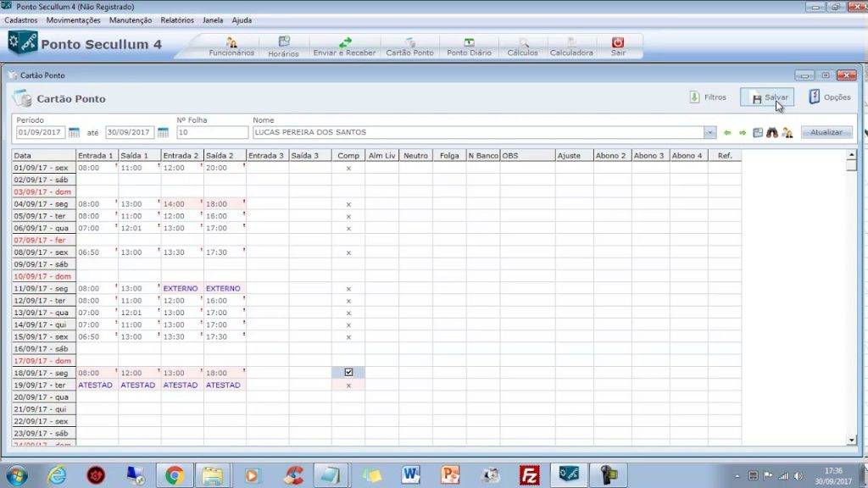This screenshot has height=488, width=868.
Task: Click the period start date field 01/09/2017
Action: [x=41, y=133]
